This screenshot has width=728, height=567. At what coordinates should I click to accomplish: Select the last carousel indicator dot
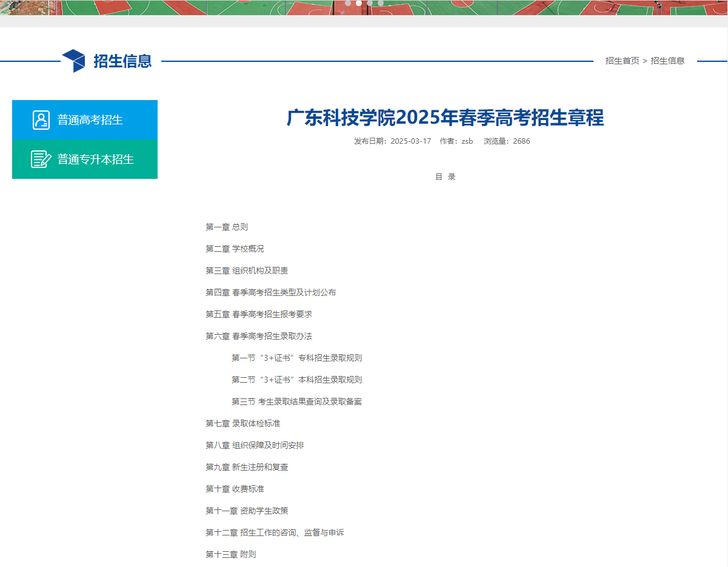381,3
